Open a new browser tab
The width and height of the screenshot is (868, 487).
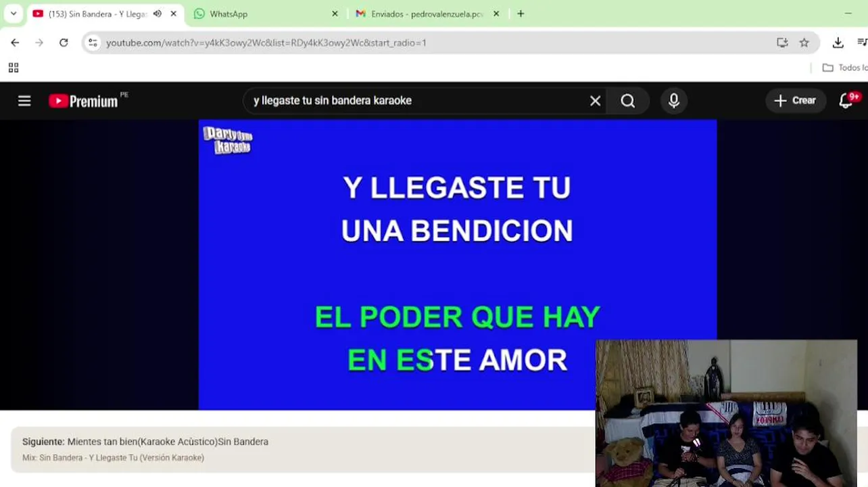pos(521,14)
